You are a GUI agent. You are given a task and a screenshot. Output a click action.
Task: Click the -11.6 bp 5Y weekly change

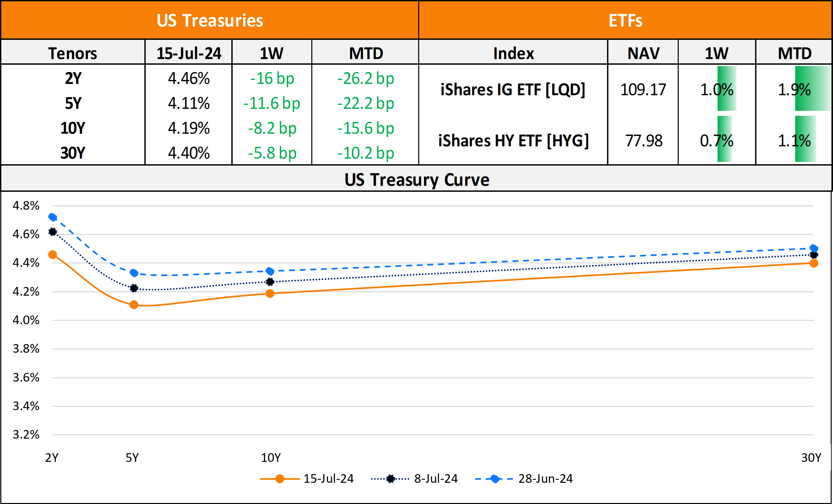pos(271,103)
